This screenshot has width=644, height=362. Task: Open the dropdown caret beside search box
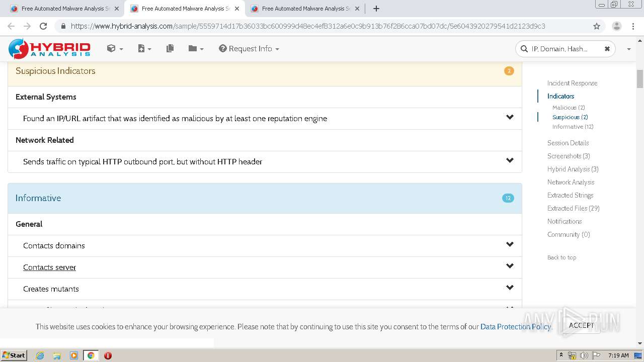pyautogui.click(x=629, y=49)
